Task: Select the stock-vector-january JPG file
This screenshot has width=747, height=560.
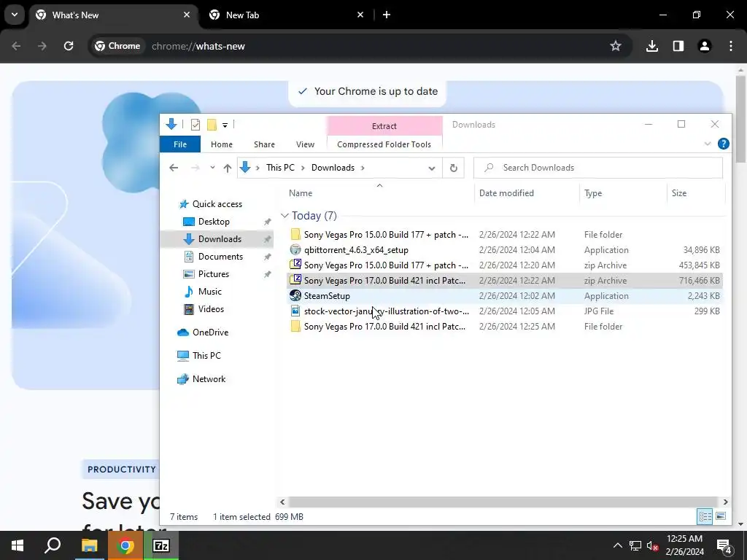Action: (x=505, y=311)
